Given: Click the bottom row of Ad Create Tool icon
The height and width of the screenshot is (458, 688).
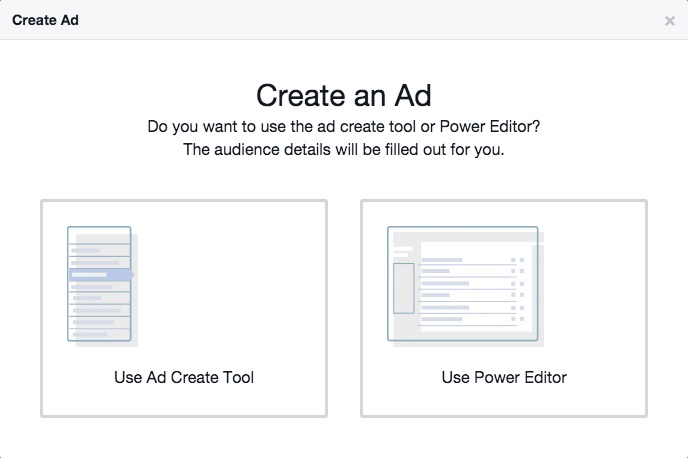Looking at the screenshot, I should pyautogui.click(x=99, y=334).
